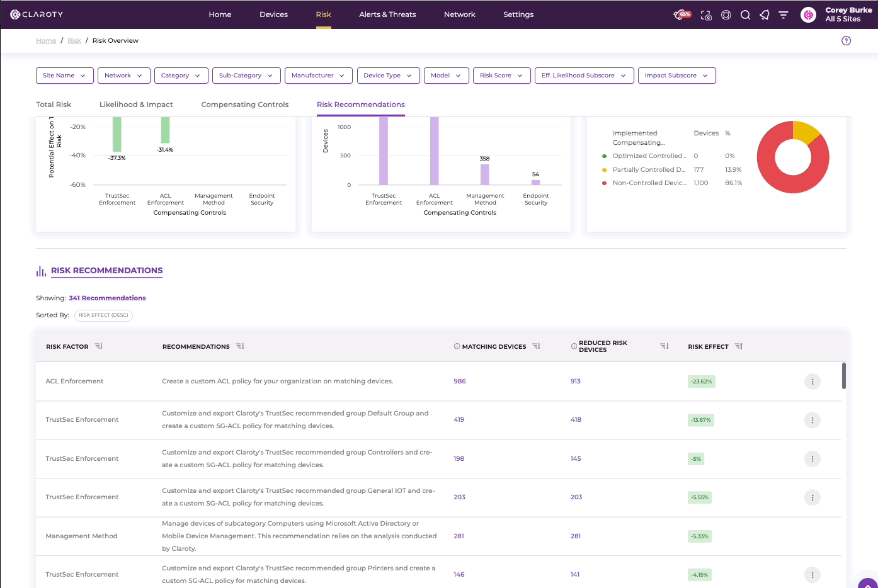Click the 341 Recommendations link
The height and width of the screenshot is (588, 878).
(108, 298)
